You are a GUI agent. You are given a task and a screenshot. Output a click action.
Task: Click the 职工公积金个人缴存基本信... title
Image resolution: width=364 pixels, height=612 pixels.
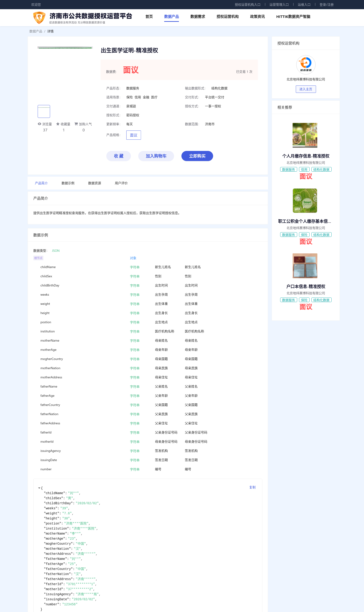(304, 221)
